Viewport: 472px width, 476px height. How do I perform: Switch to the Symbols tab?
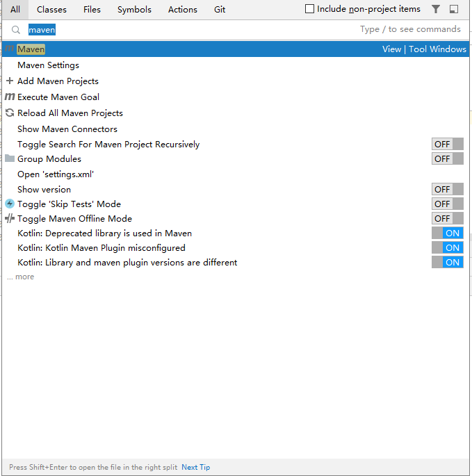(x=134, y=10)
